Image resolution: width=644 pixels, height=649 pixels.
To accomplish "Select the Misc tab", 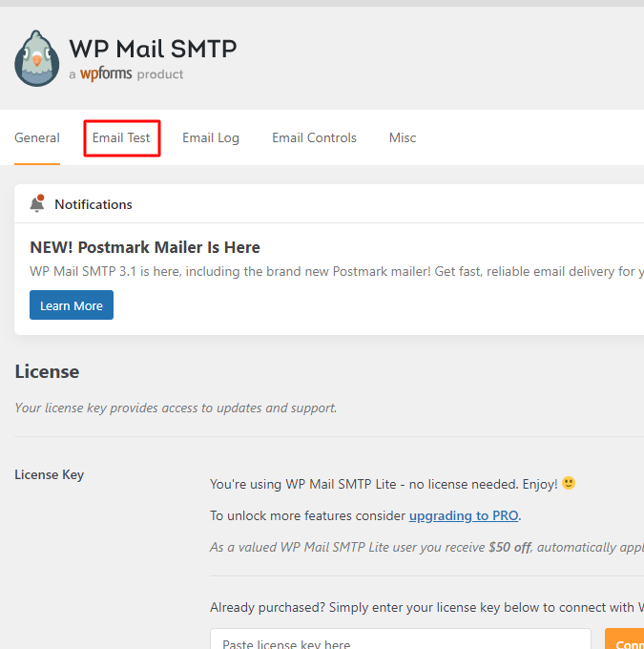I will [x=403, y=137].
